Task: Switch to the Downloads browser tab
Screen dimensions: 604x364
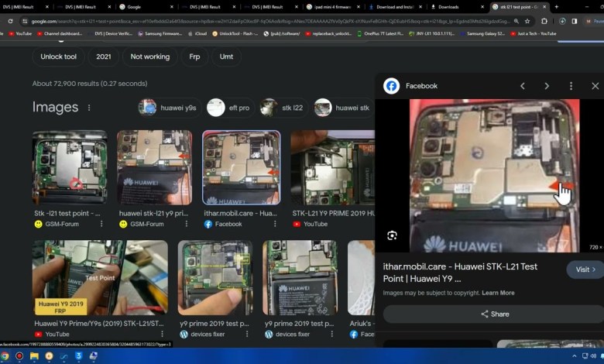Action: pyautogui.click(x=448, y=6)
